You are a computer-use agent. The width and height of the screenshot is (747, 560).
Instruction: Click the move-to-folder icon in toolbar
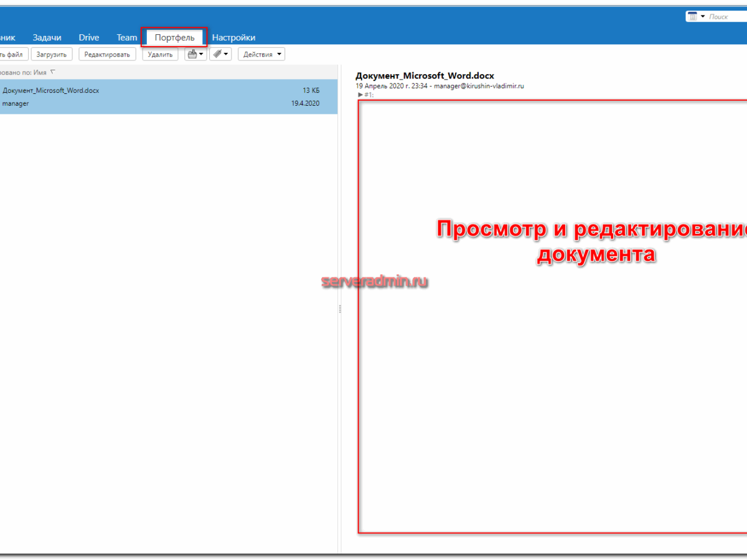192,55
